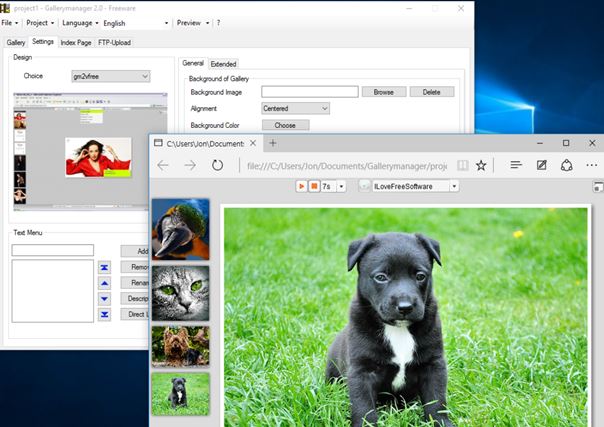The image size is (604, 427).
Task: Click the move-to-top arrow in Text Menu
Action: pos(104,267)
